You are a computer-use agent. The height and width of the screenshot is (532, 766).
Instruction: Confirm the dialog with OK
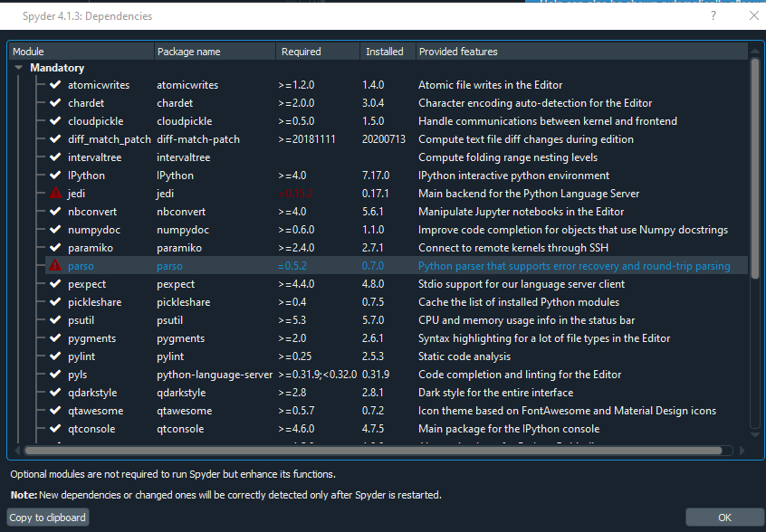[x=723, y=517]
